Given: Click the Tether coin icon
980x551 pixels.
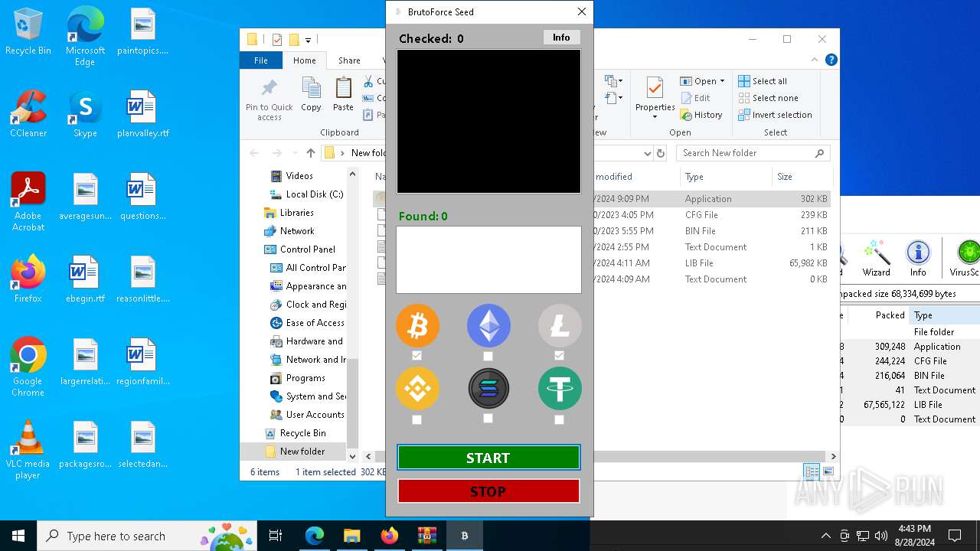Looking at the screenshot, I should coord(560,389).
